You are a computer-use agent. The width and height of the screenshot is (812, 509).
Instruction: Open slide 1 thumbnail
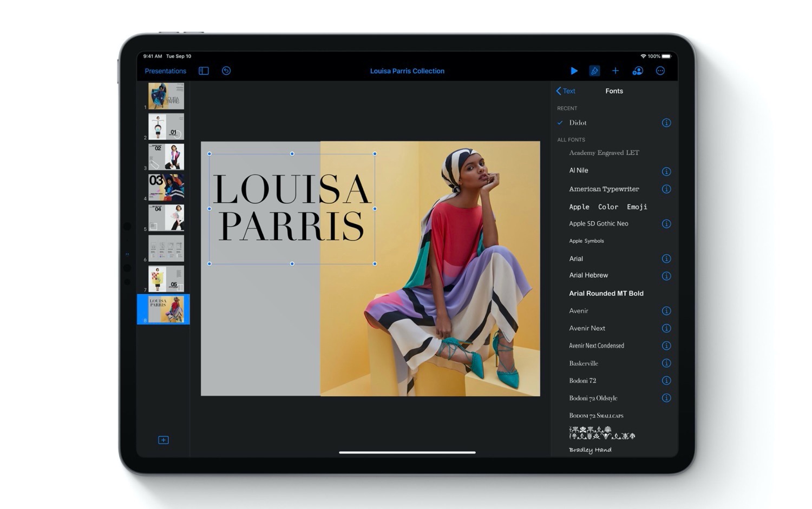pyautogui.click(x=166, y=96)
